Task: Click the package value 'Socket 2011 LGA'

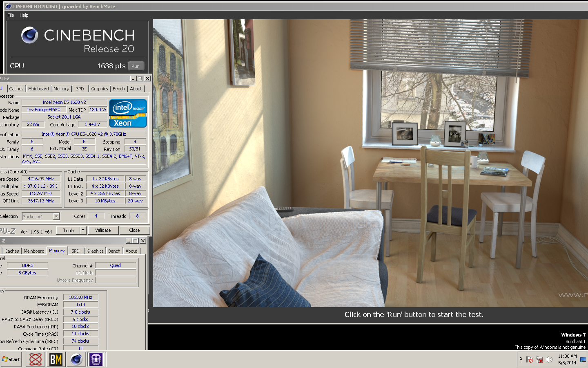Action: [64, 117]
